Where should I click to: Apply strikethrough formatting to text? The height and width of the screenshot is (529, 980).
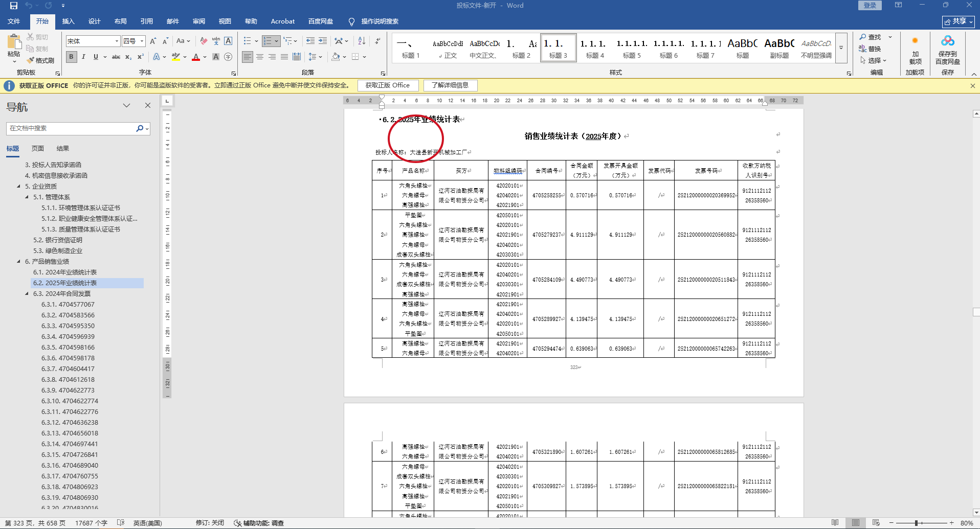click(116, 57)
